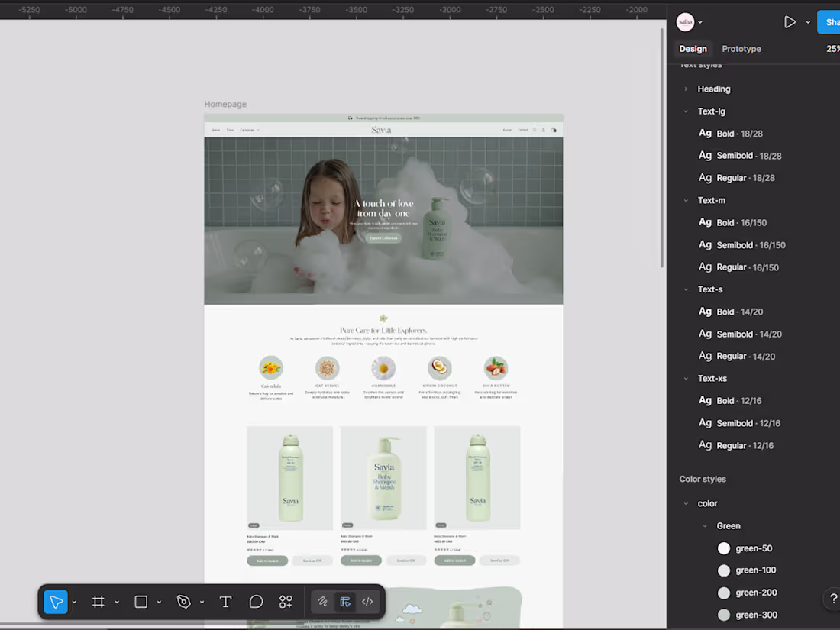
Task: Select Text-lg Semibold 18/28 style
Action: click(740, 155)
